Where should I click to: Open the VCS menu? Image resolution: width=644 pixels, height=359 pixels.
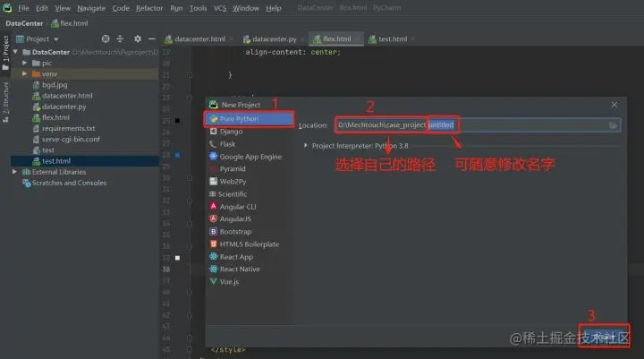pos(220,8)
